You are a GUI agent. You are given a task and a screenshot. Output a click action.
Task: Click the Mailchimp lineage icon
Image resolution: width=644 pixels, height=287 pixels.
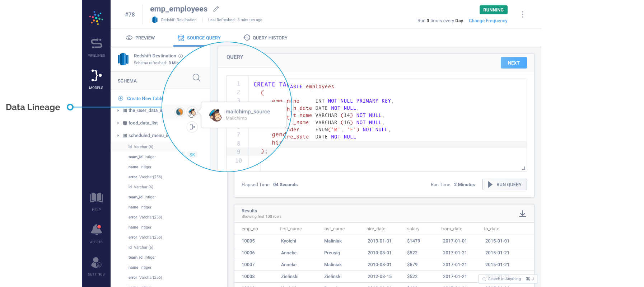pyautogui.click(x=192, y=112)
